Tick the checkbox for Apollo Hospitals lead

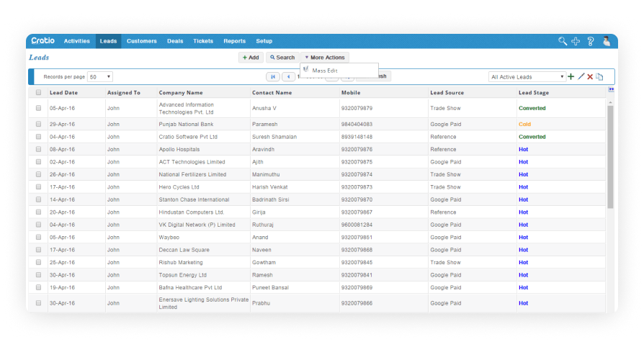point(39,149)
